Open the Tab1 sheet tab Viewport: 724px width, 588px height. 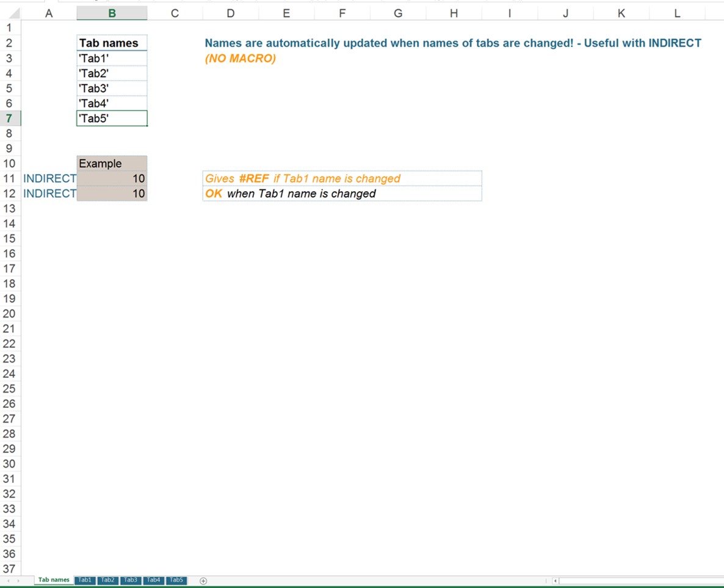[x=84, y=579]
